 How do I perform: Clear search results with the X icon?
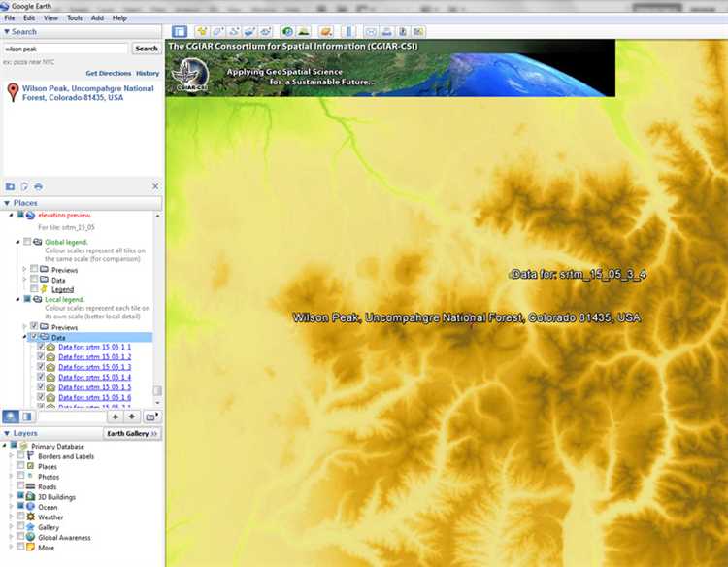pos(155,186)
